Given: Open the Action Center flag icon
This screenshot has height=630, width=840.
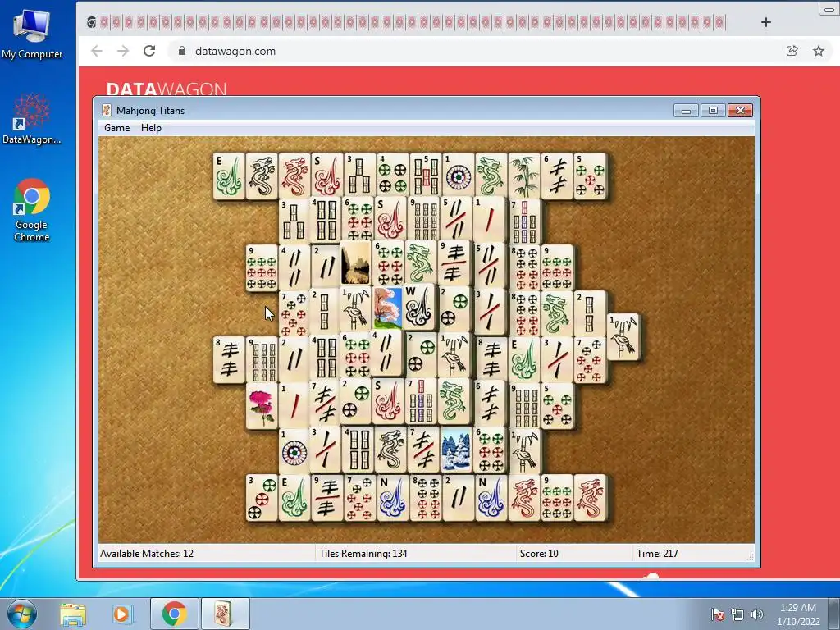Looking at the screenshot, I should (718, 614).
